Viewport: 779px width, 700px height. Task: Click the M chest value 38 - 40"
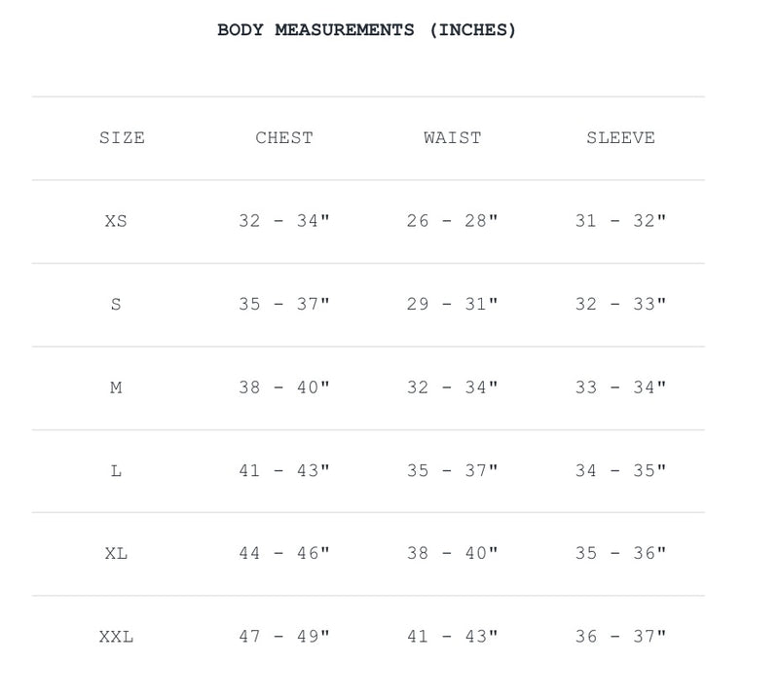click(284, 387)
